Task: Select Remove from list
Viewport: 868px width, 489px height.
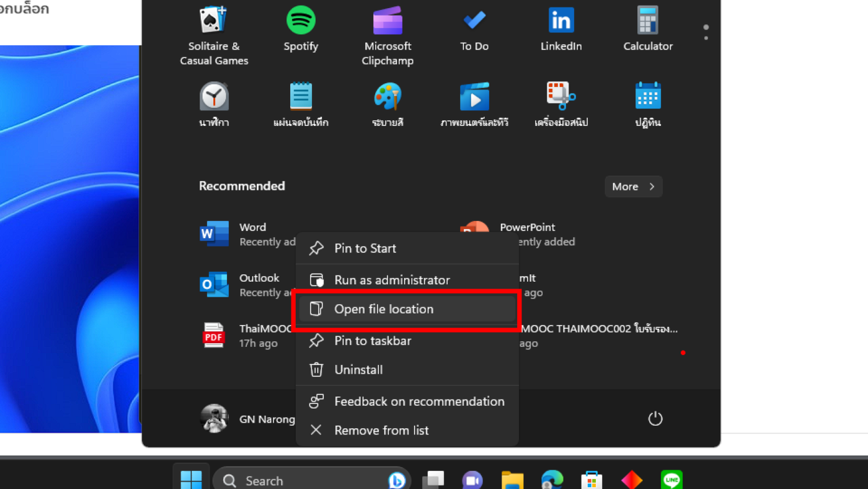Action: 407,430
